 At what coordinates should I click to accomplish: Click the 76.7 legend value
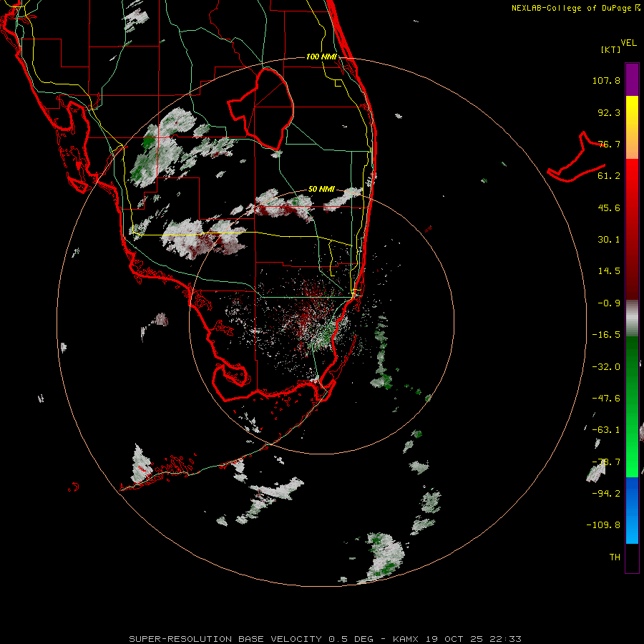(x=609, y=144)
